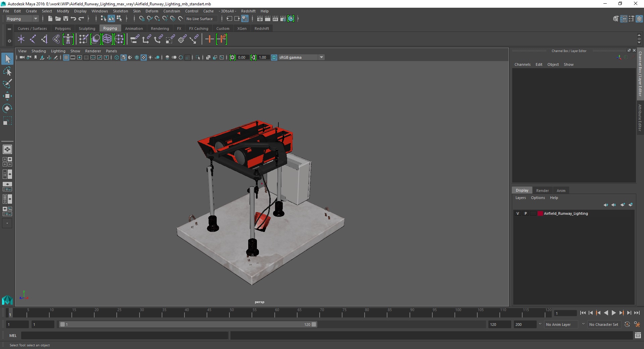Select the IK Handle shelf tool
The width and height of the screenshot is (644, 349).
45,39
